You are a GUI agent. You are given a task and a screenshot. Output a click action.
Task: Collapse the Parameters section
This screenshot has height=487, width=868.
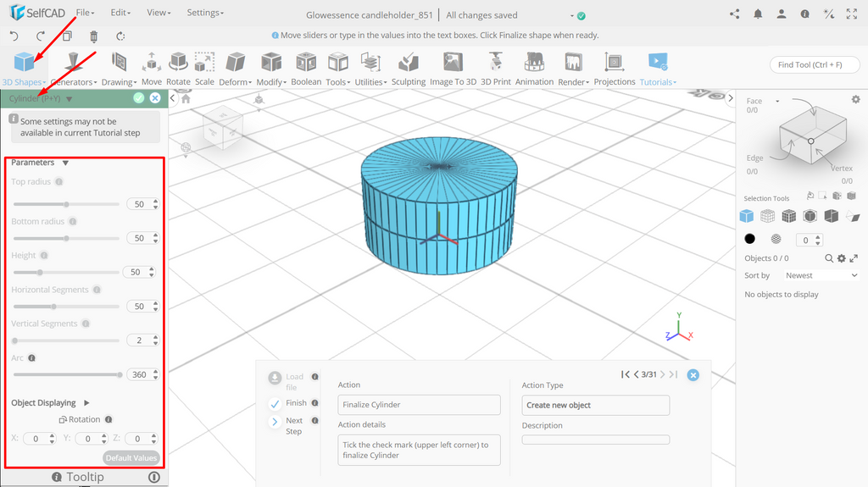[x=65, y=163]
